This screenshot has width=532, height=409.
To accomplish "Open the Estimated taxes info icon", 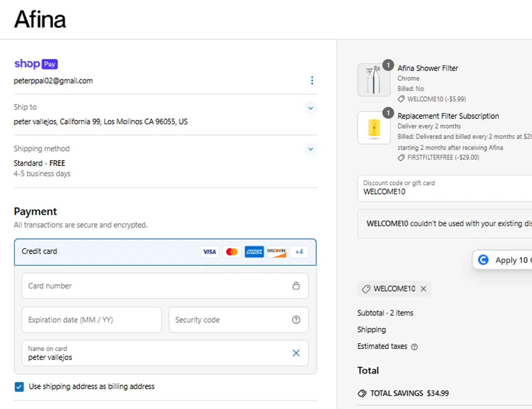I will tap(414, 347).
